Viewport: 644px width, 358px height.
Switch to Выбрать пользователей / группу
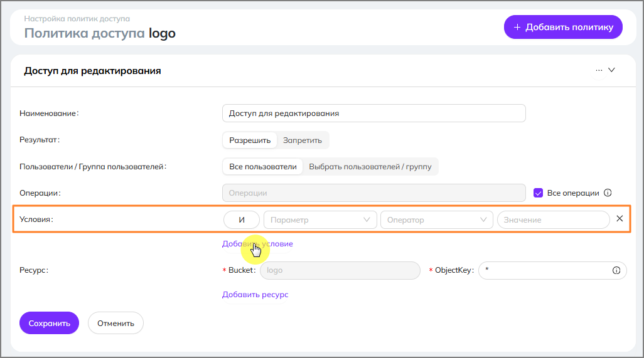pyautogui.click(x=370, y=167)
